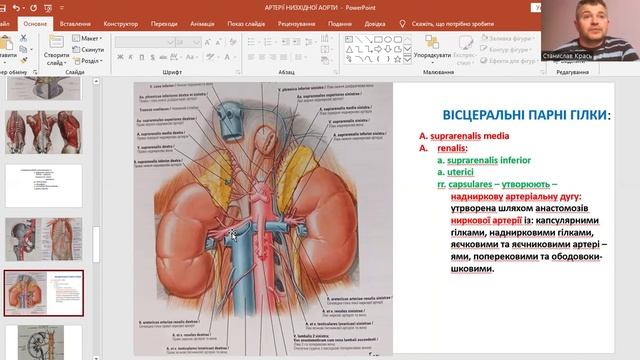Select the Oval shape in gallery
The image size is (640, 360).
pyautogui.click(x=388, y=40)
